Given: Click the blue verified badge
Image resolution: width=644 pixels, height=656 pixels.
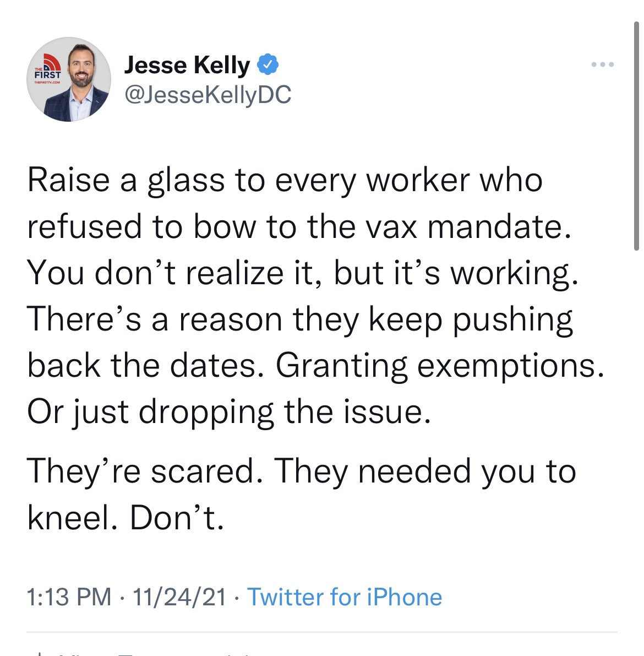Looking at the screenshot, I should click(268, 64).
